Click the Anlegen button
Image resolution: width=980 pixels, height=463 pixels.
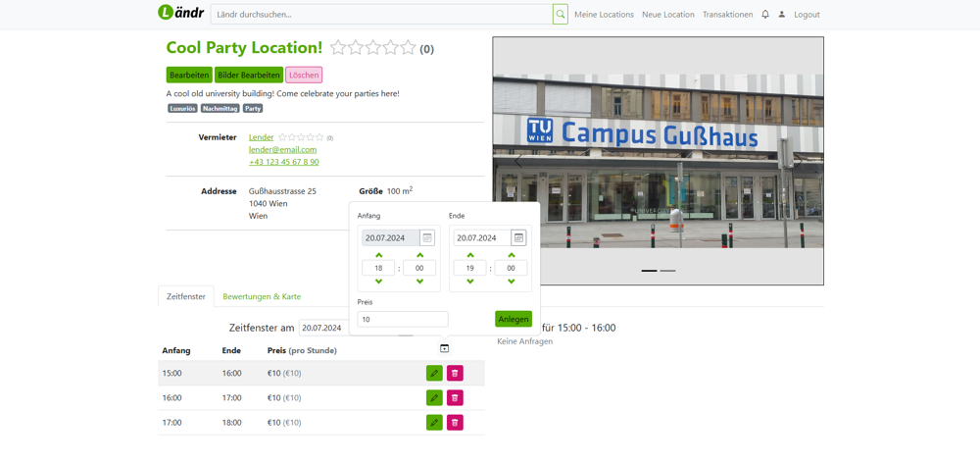coord(514,319)
